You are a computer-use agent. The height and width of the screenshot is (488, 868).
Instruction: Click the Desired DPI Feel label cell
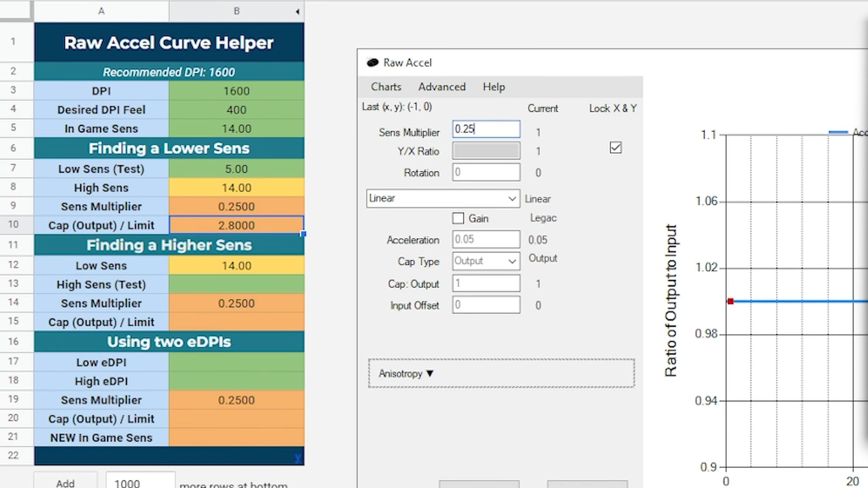click(101, 110)
